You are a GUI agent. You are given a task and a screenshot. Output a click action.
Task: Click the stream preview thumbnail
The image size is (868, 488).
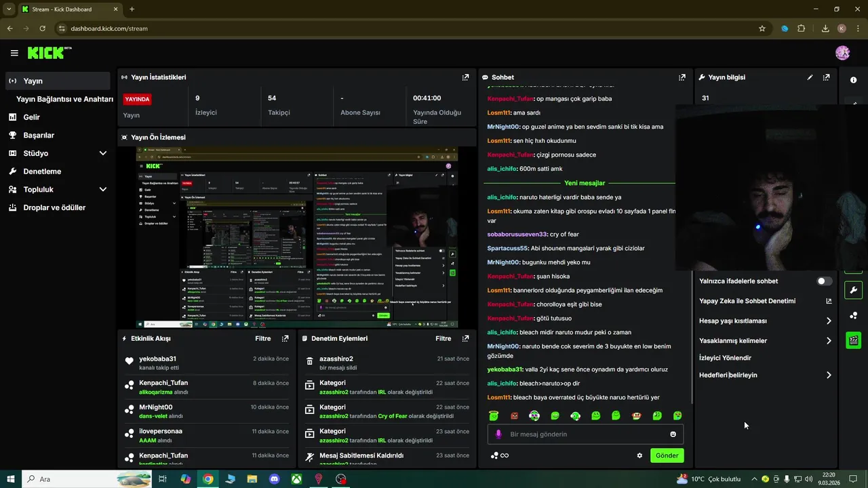point(296,237)
